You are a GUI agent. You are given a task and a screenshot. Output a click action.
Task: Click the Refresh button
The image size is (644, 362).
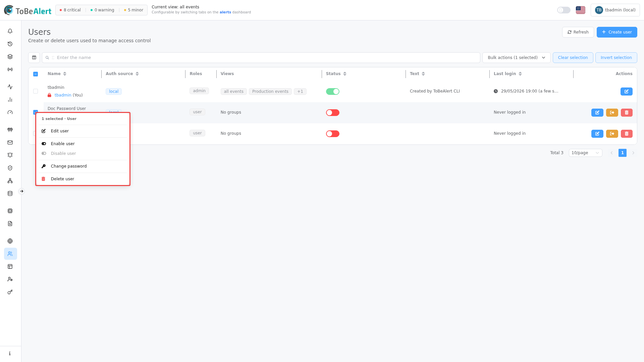tap(578, 32)
